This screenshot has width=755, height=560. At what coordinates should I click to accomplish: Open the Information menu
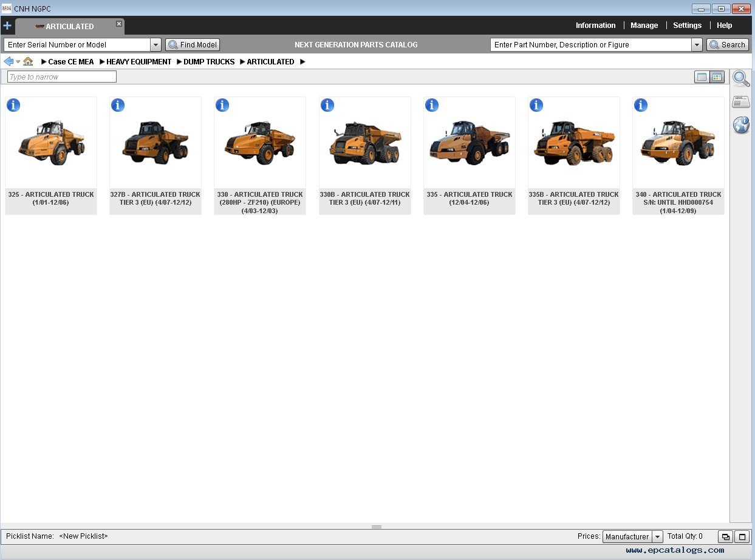click(x=595, y=26)
